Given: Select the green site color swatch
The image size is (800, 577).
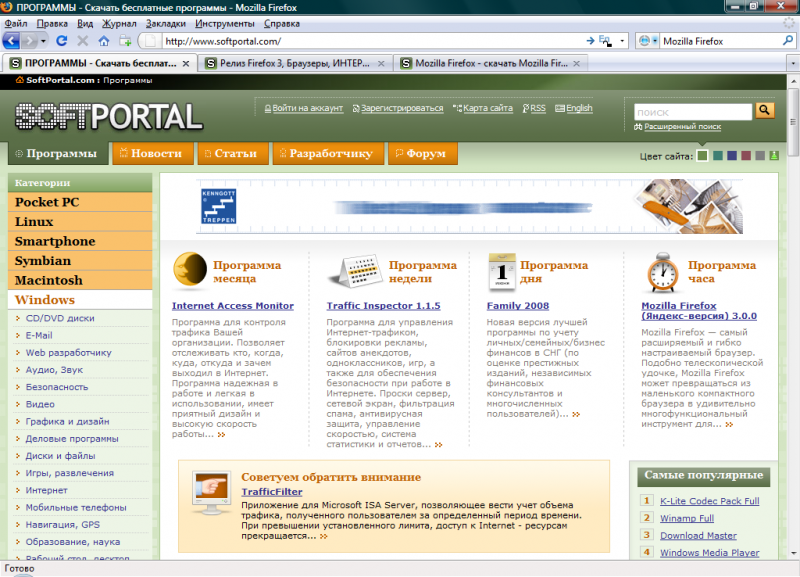Looking at the screenshot, I should (703, 156).
